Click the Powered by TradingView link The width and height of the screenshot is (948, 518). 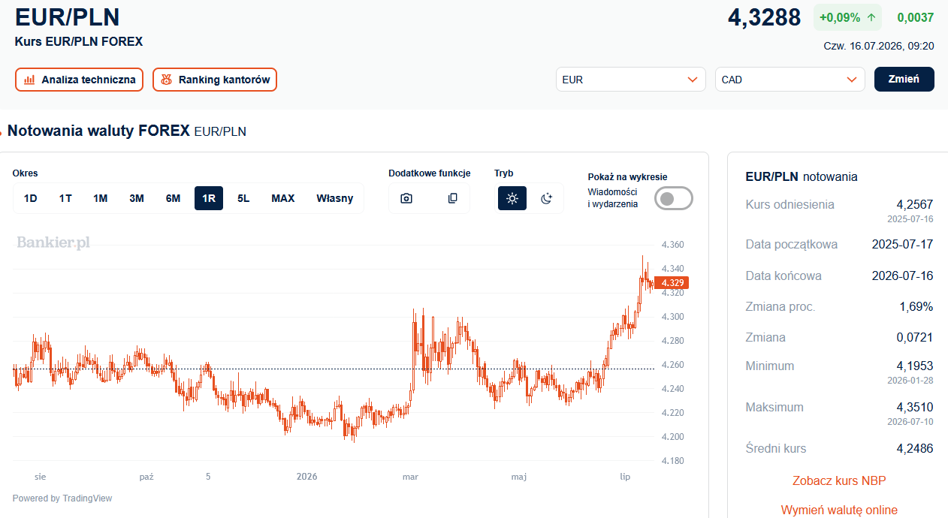coord(62,498)
